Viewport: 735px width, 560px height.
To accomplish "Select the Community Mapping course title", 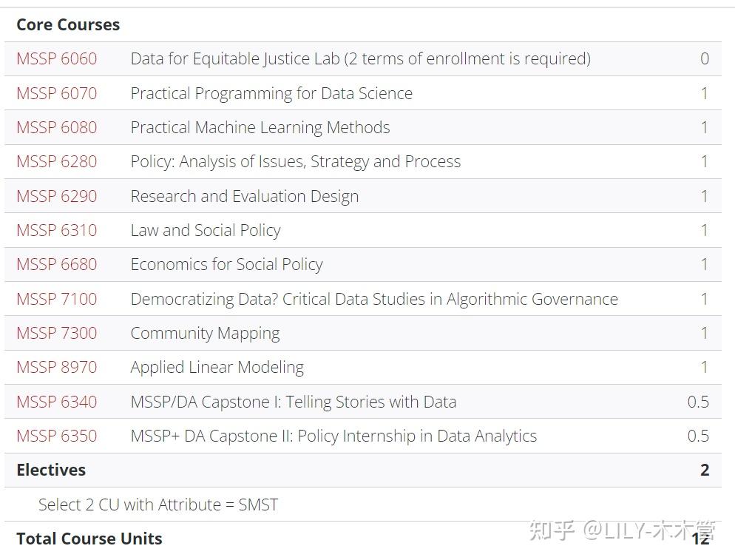I will [206, 334].
